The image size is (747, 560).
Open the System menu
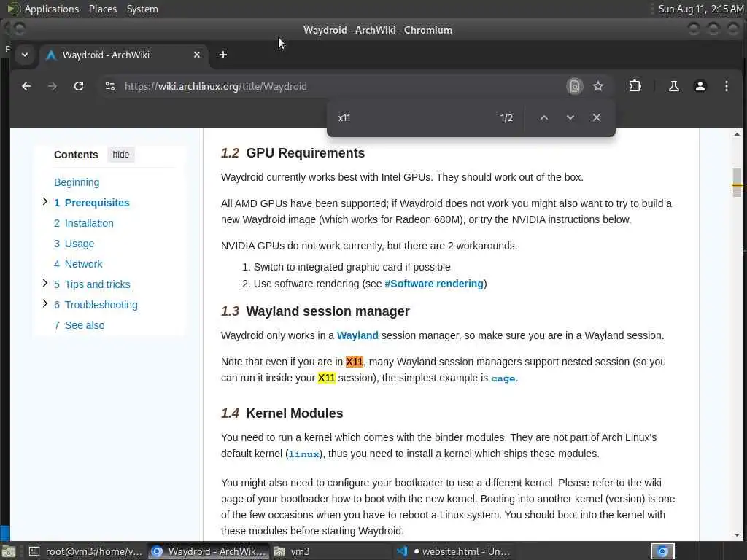(142, 9)
